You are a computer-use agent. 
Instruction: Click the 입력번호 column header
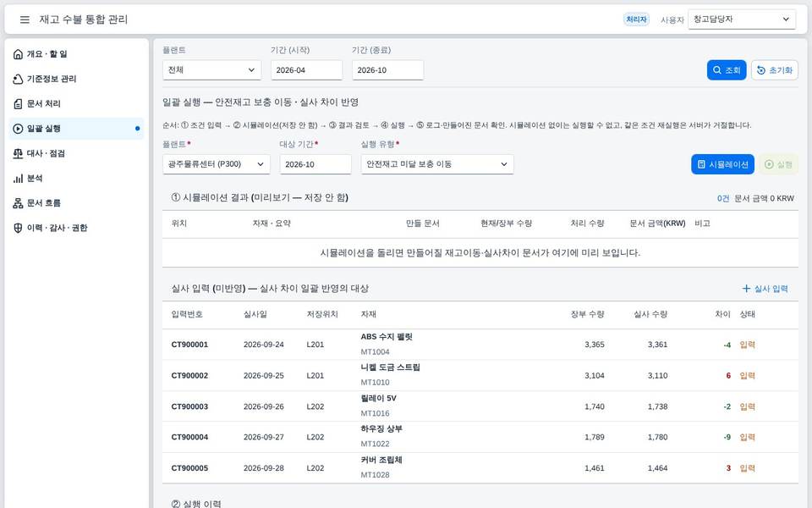[x=187, y=314]
